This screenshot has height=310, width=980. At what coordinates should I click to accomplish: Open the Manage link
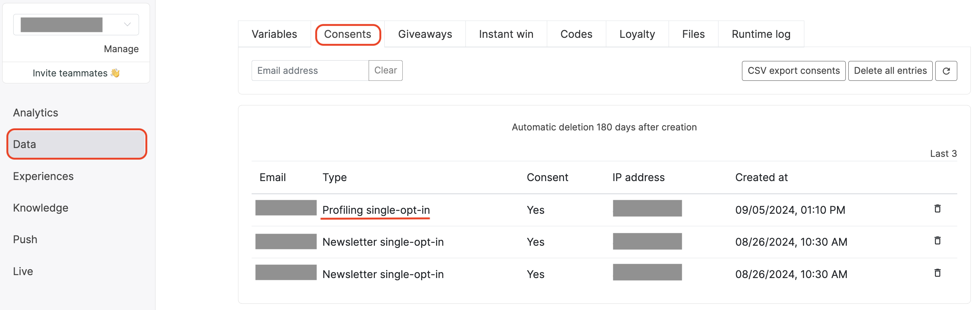pos(121,49)
